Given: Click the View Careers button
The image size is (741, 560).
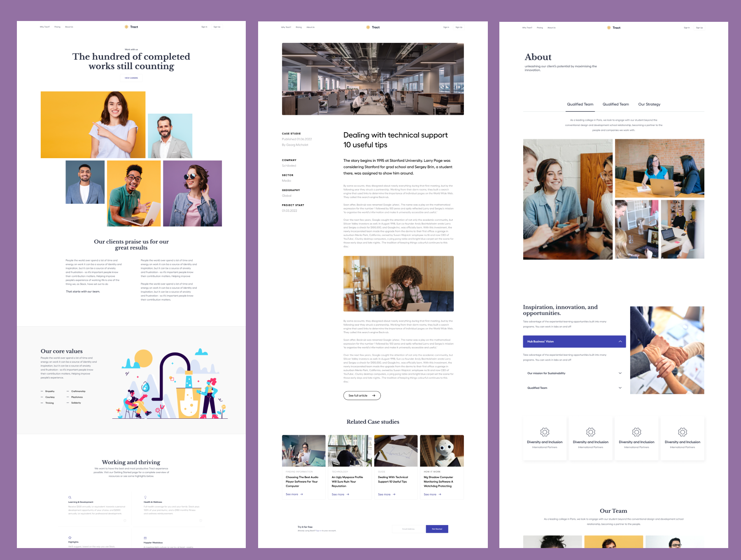Looking at the screenshot, I should tap(131, 78).
